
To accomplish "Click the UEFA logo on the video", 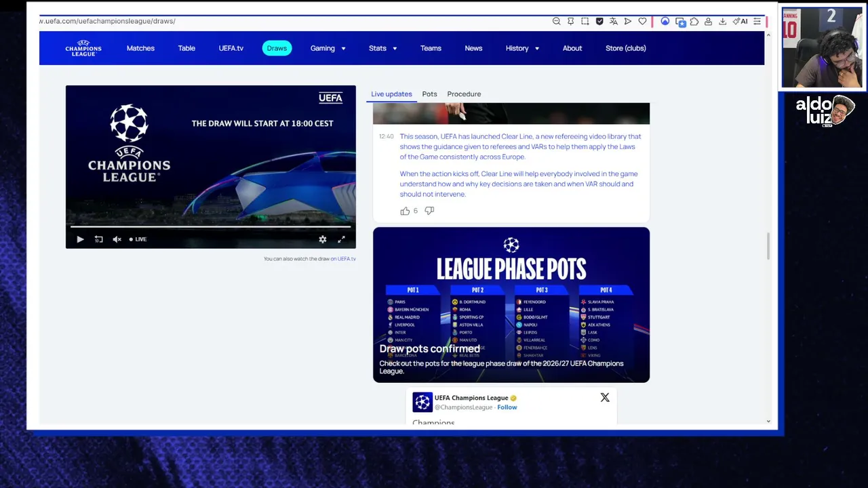I will point(330,98).
